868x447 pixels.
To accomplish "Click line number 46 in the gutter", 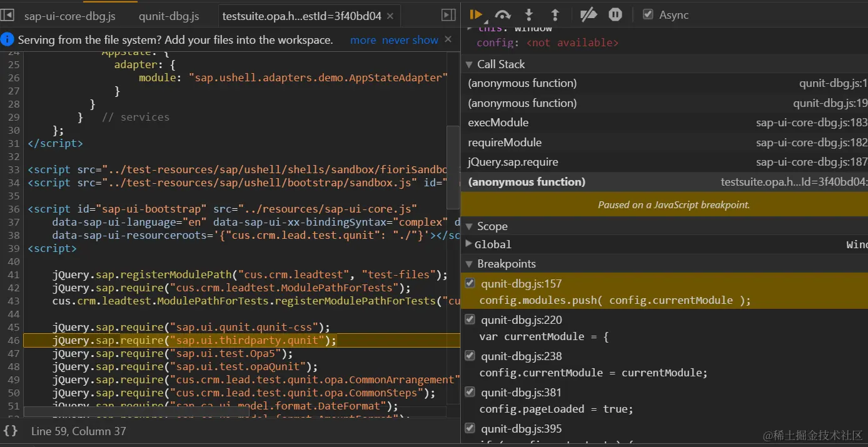I will pos(14,340).
